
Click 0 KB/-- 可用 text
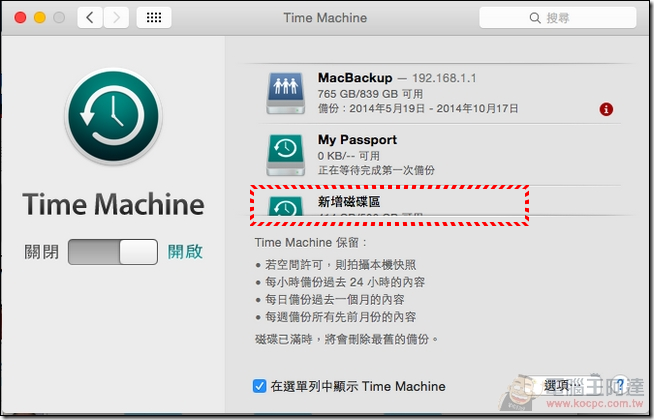349,156
